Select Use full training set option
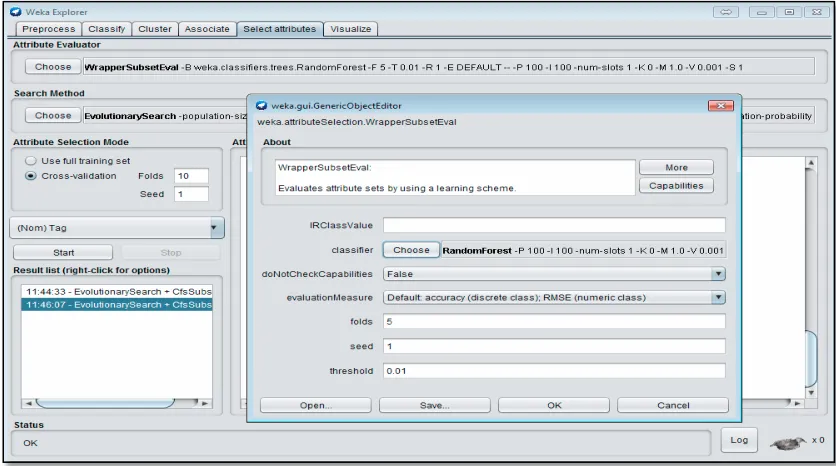The height and width of the screenshot is (466, 836). pos(31,160)
